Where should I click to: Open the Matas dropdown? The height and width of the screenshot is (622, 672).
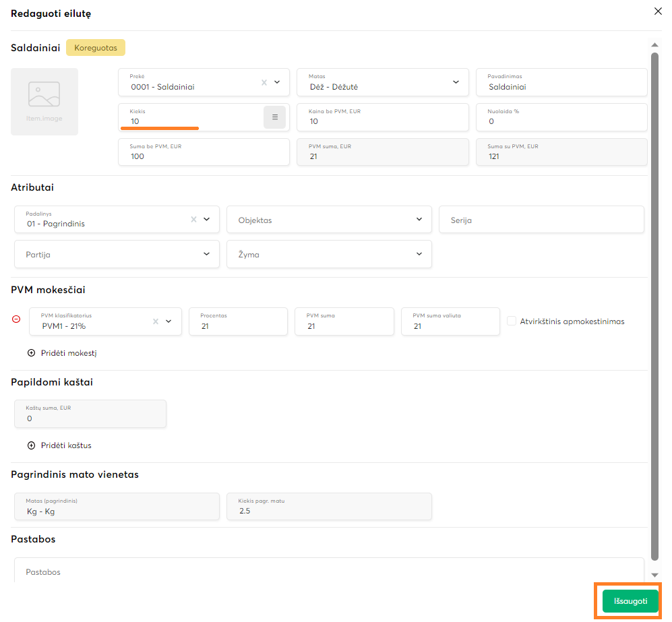click(456, 82)
